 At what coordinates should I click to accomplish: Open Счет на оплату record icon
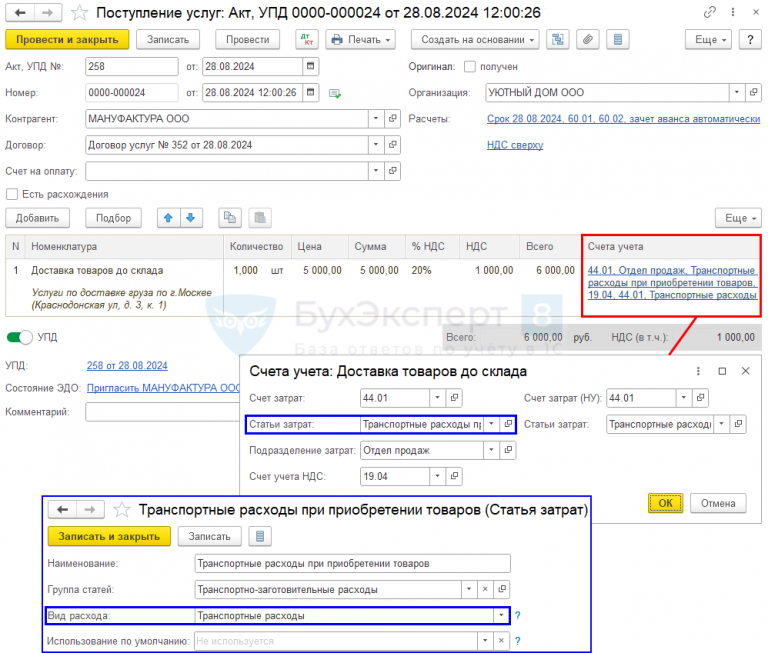pyautogui.click(x=392, y=170)
